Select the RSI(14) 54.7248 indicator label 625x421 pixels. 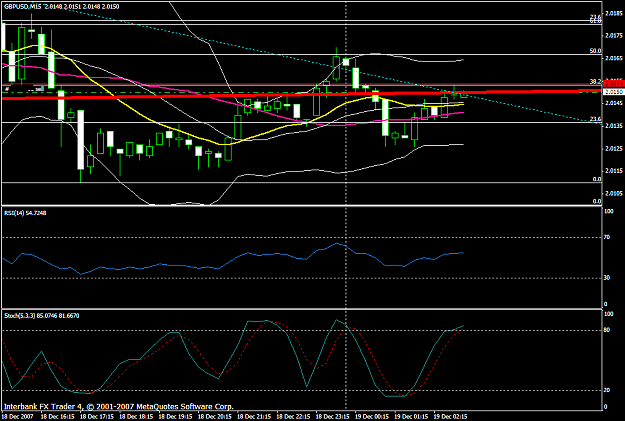coord(25,213)
